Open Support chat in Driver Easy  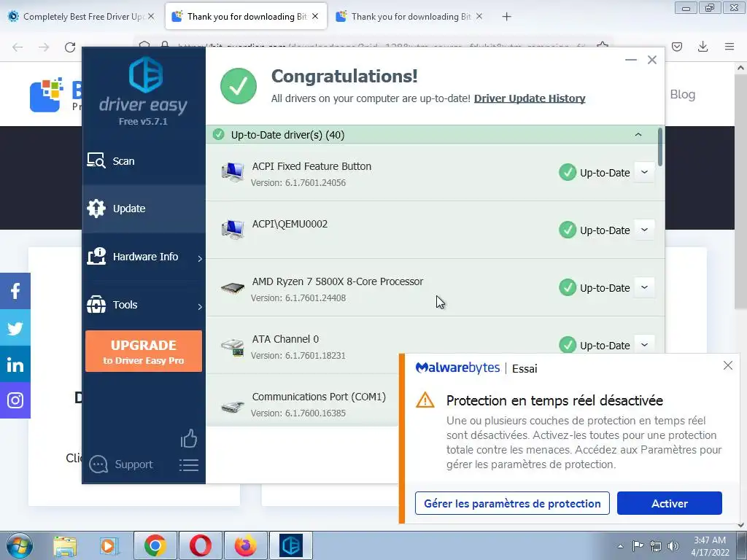(121, 464)
